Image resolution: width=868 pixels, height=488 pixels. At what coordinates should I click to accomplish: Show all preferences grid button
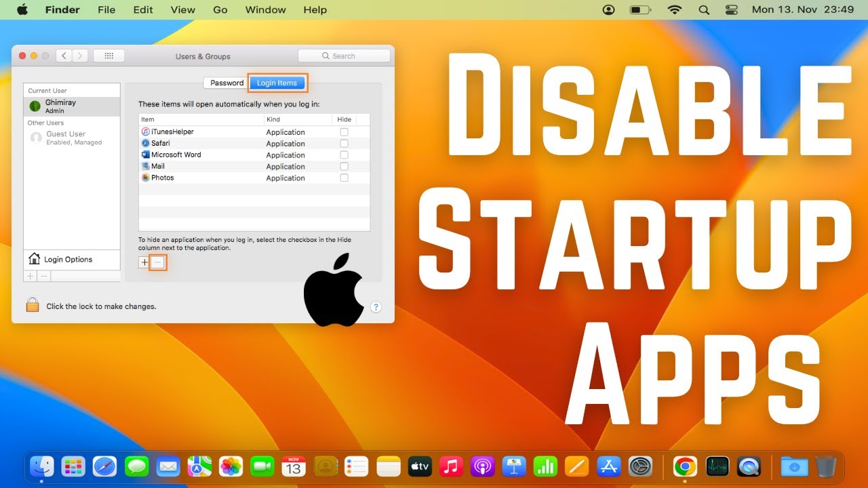[108, 56]
